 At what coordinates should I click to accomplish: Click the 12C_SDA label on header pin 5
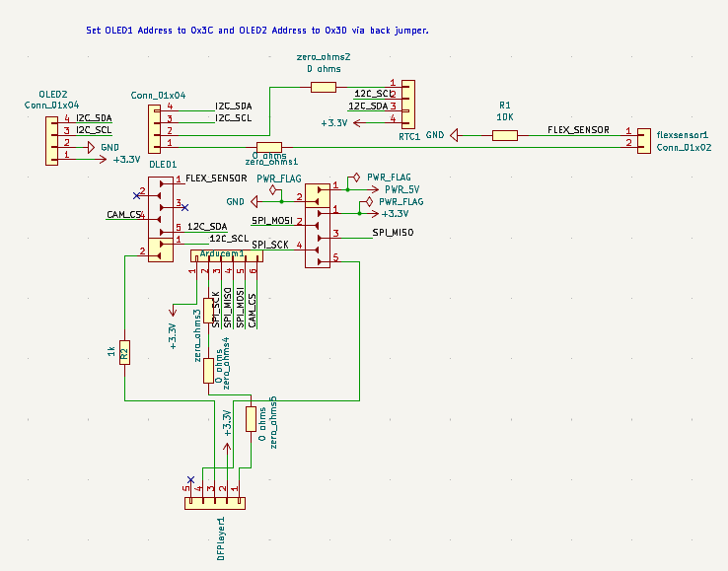pos(207,227)
